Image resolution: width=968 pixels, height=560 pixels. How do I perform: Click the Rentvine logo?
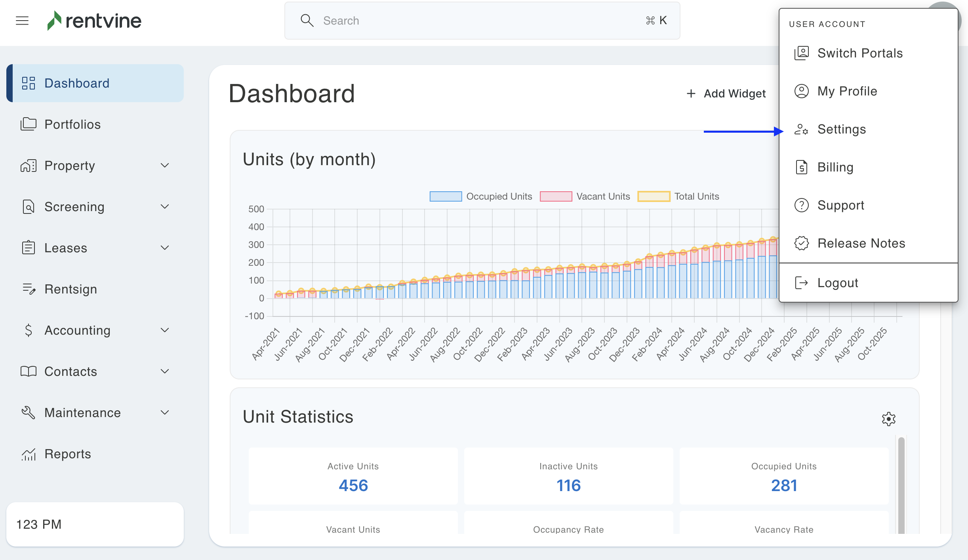tap(94, 21)
